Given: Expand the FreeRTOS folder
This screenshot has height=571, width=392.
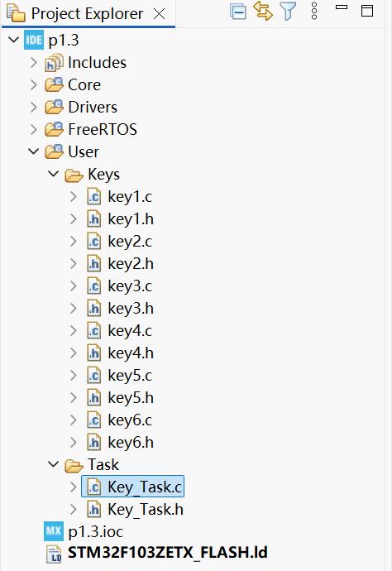Looking at the screenshot, I should tap(33, 130).
